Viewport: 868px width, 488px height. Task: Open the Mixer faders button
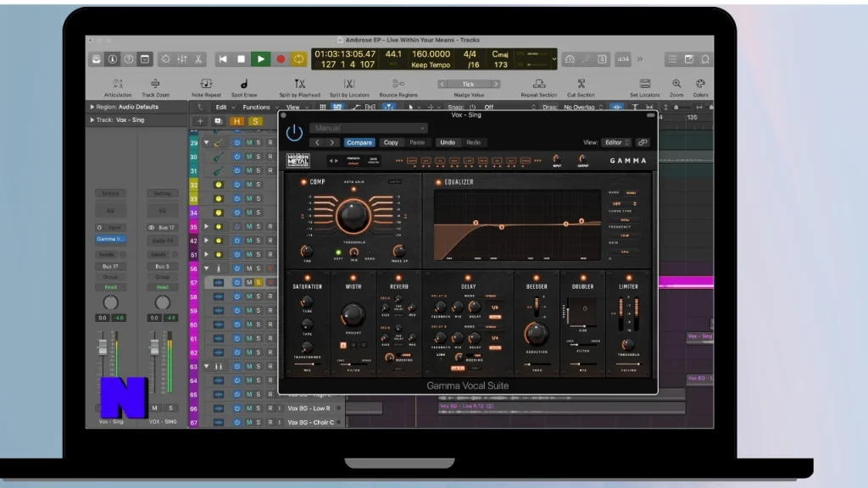pyautogui.click(x=181, y=59)
